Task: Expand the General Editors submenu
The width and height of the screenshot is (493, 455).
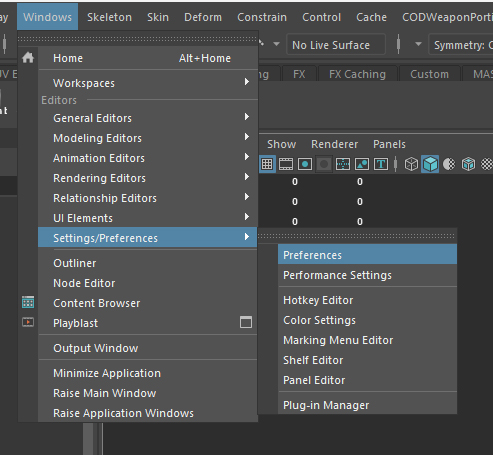Action: [148, 118]
